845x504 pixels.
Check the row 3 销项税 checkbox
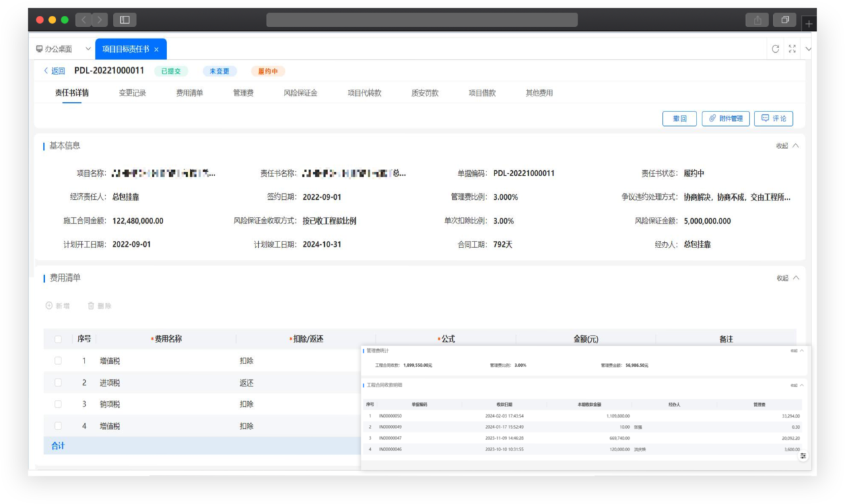coord(58,404)
